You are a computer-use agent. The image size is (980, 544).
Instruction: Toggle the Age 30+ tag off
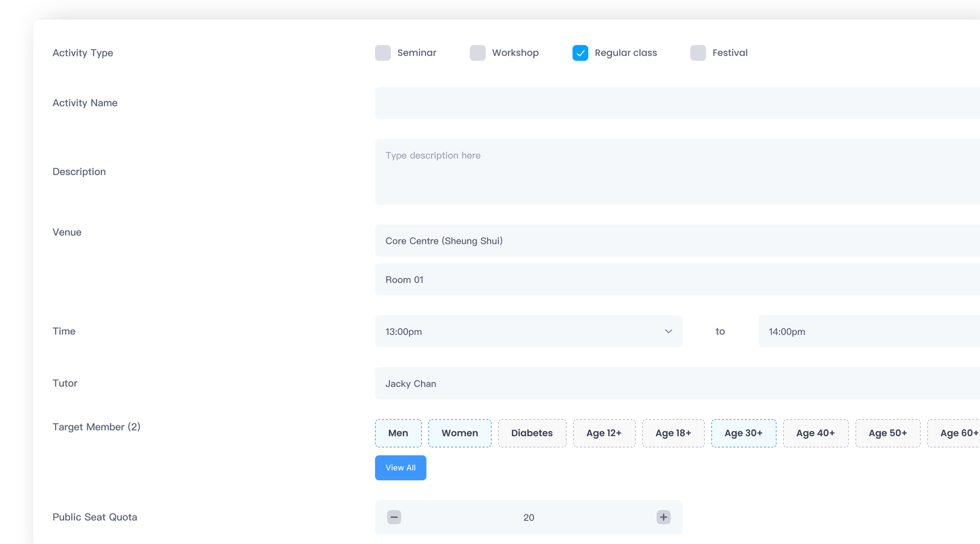click(743, 433)
